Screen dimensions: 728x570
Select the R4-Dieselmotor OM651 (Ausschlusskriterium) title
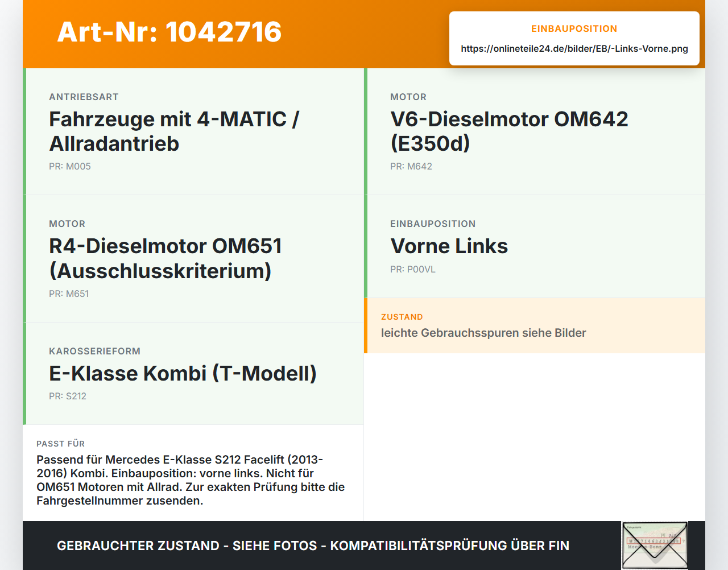166,258
